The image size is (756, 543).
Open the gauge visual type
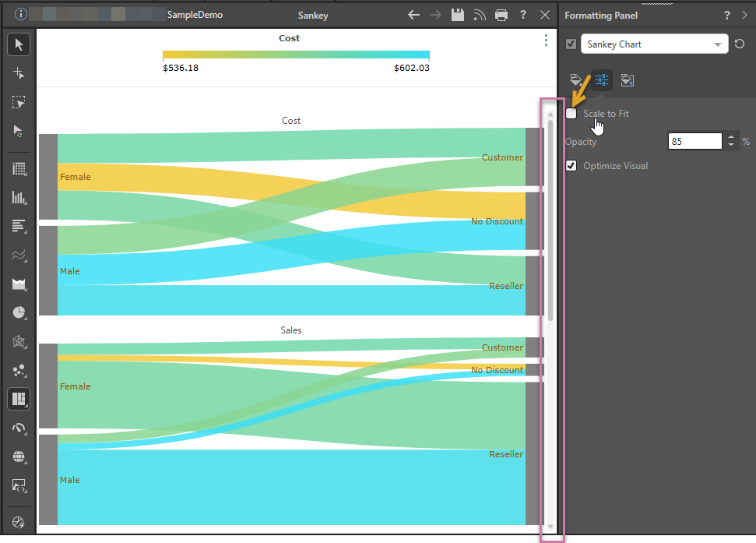[19, 428]
